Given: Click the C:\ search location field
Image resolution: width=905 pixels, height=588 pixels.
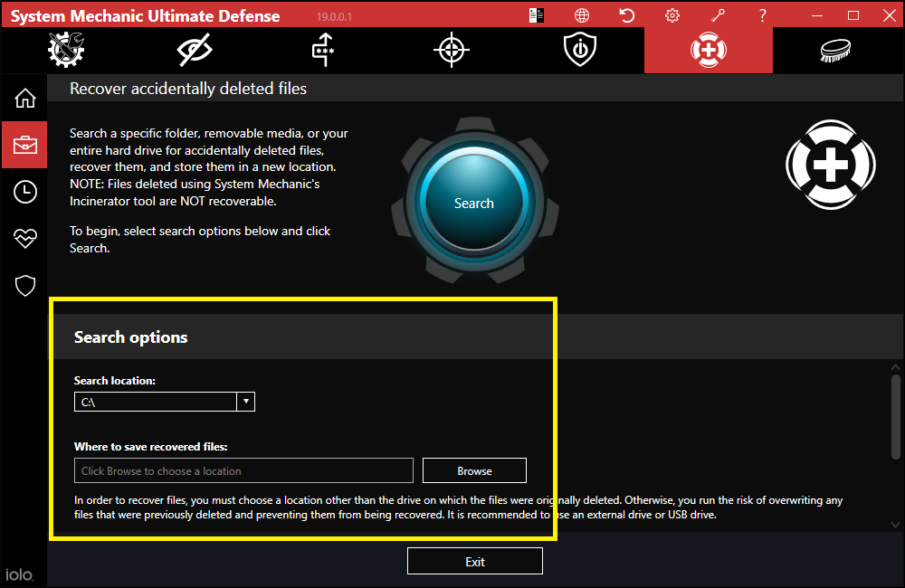Looking at the screenshot, I should [x=156, y=402].
